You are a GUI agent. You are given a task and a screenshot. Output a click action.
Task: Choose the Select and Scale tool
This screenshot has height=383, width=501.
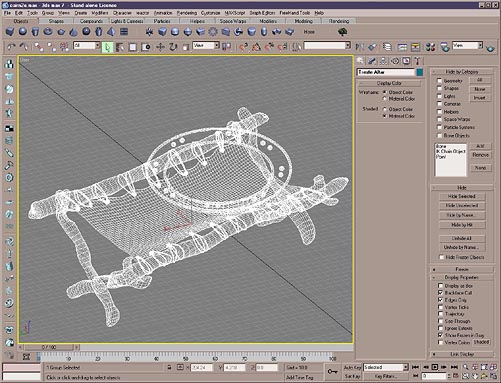coord(186,47)
